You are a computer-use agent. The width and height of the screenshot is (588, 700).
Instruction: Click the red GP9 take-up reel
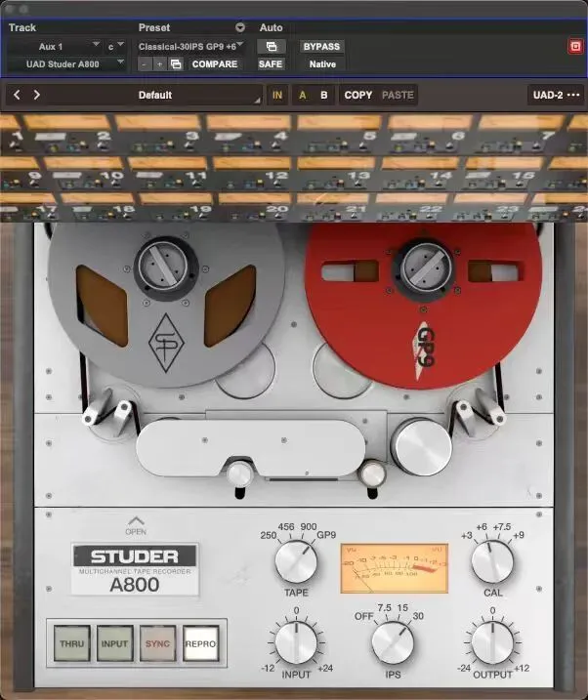click(x=423, y=305)
